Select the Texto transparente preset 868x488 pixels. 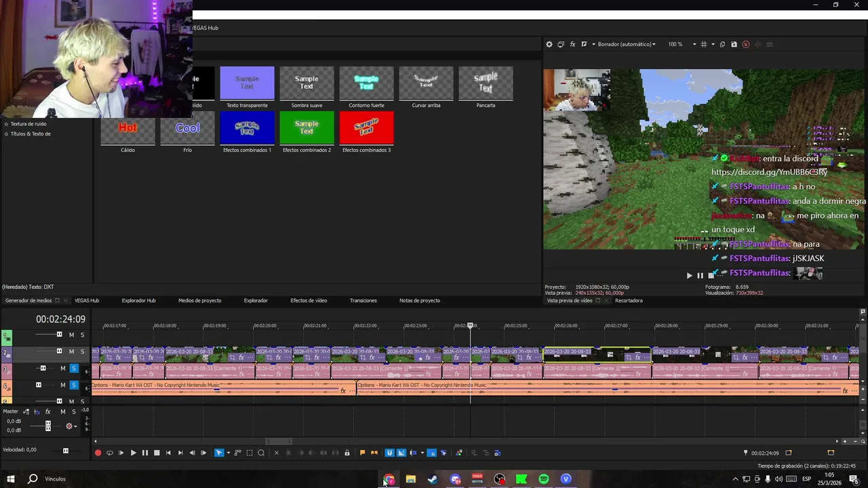tap(247, 87)
